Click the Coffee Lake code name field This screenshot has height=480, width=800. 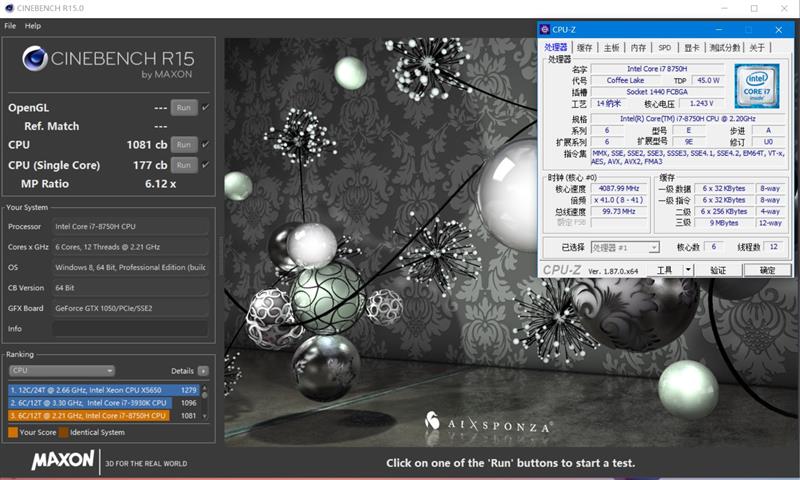(x=626, y=80)
